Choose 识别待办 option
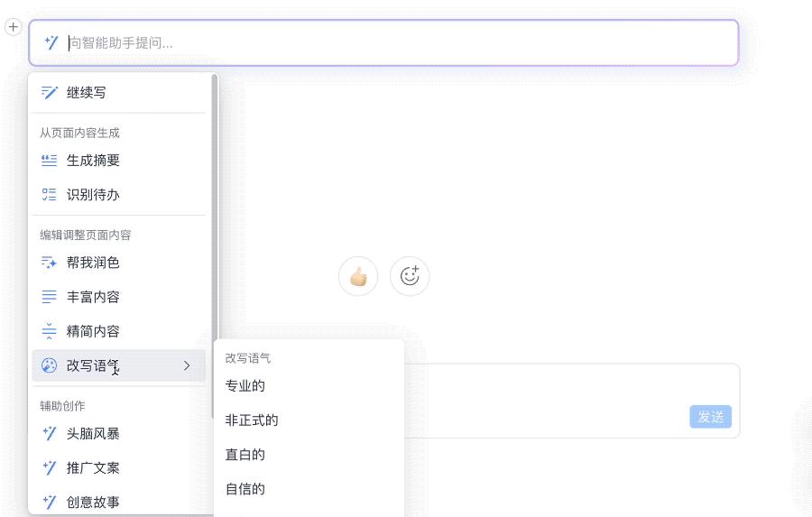This screenshot has height=517, width=812. click(x=118, y=195)
